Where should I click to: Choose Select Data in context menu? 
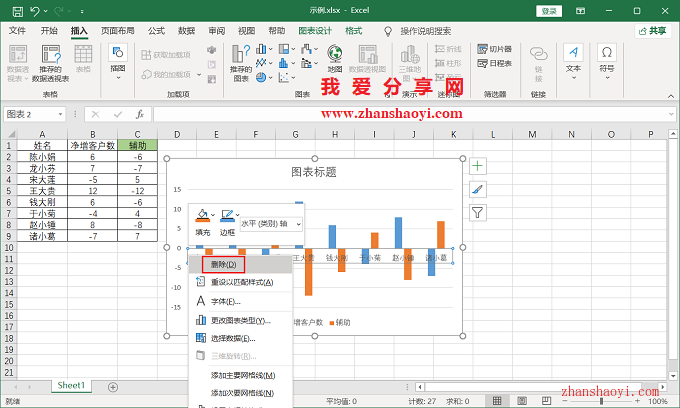click(x=241, y=338)
